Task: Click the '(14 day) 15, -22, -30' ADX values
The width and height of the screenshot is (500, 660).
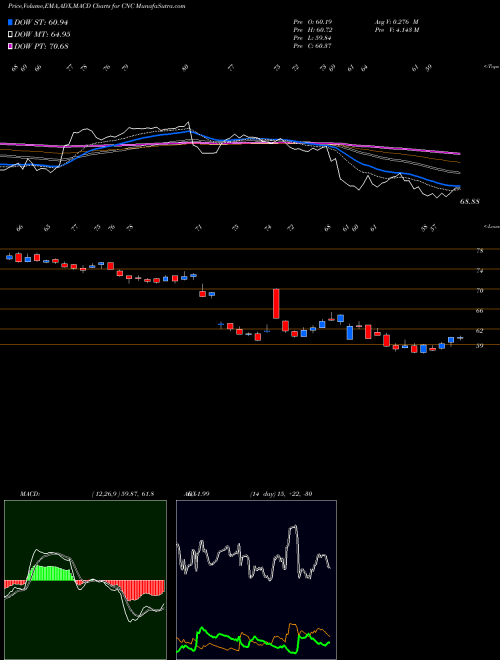Action: click(x=281, y=494)
